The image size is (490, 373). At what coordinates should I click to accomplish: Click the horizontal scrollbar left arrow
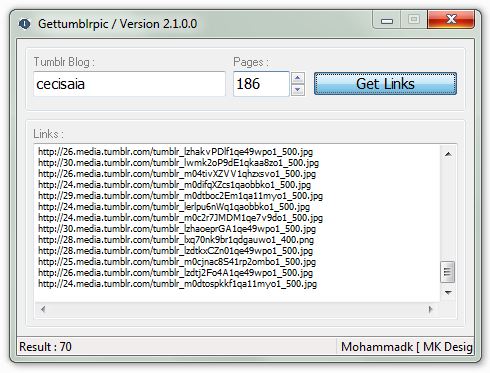click(x=43, y=309)
